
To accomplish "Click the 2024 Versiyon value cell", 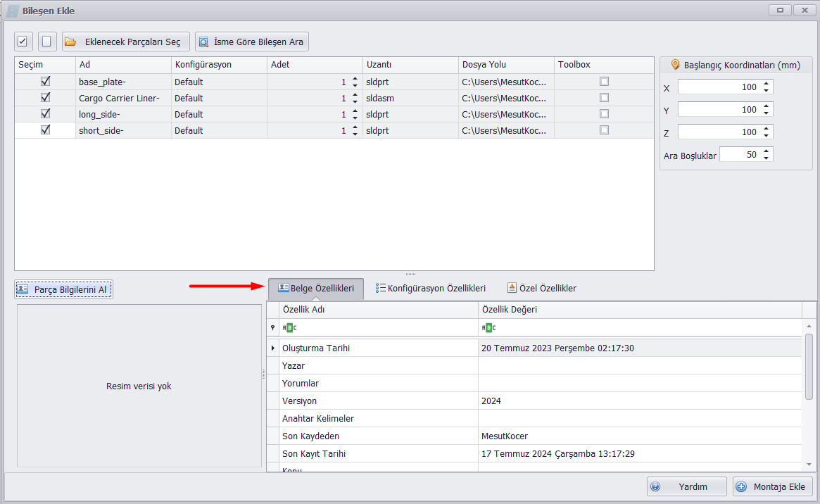I will 640,401.
